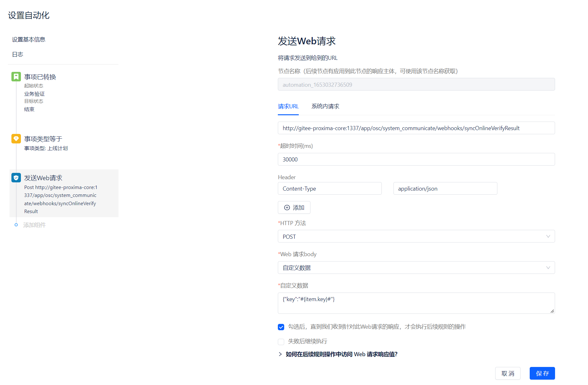Click the 起始状态 label
The height and width of the screenshot is (385, 588).
[x=34, y=86]
